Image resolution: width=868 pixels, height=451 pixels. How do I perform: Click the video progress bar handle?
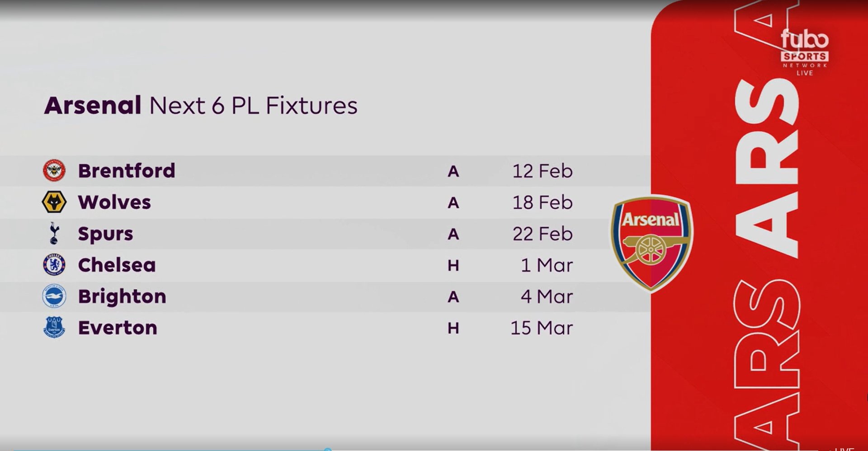pyautogui.click(x=328, y=450)
